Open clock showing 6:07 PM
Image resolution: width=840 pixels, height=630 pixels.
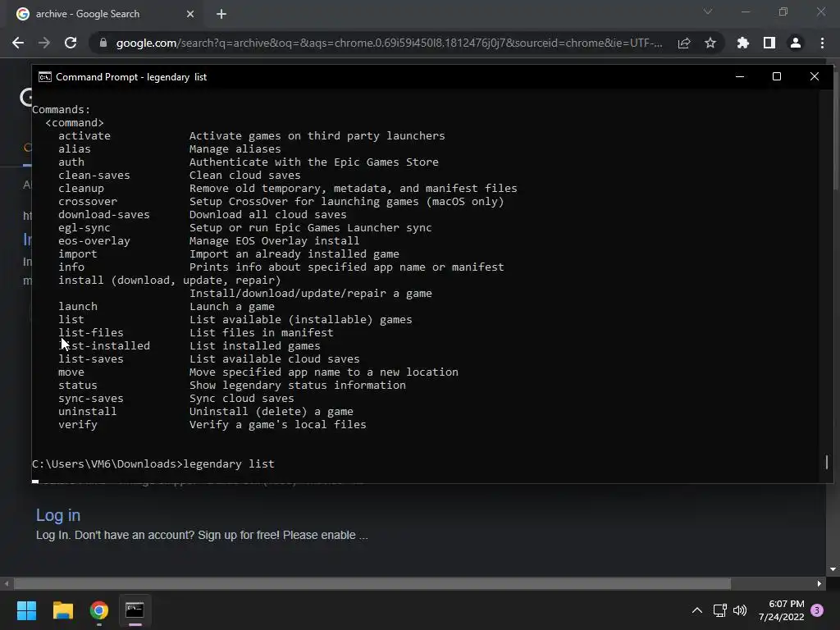(x=781, y=610)
